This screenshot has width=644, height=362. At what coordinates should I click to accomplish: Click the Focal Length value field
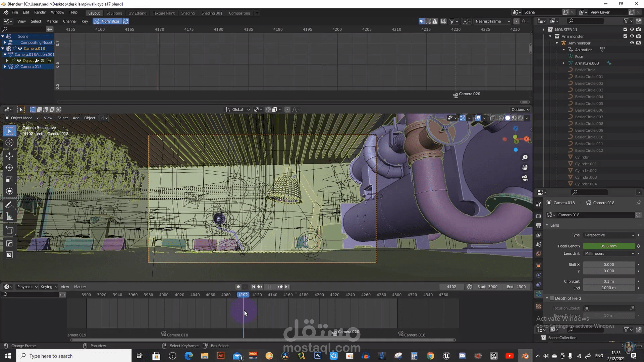point(608,246)
